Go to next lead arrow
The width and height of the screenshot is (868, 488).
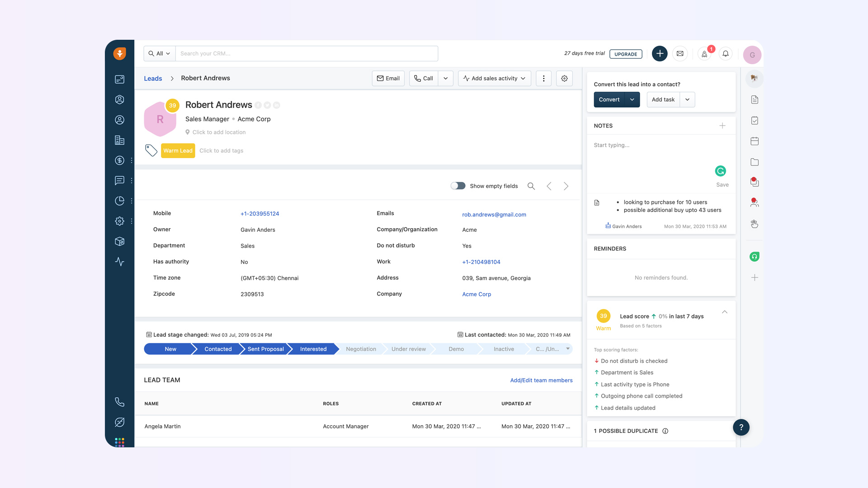(566, 186)
